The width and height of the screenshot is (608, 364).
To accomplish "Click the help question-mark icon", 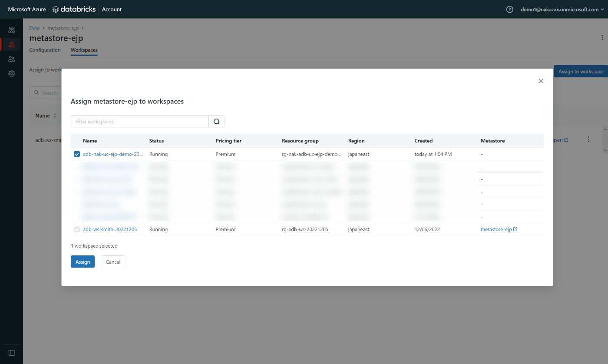I will pyautogui.click(x=509, y=9).
